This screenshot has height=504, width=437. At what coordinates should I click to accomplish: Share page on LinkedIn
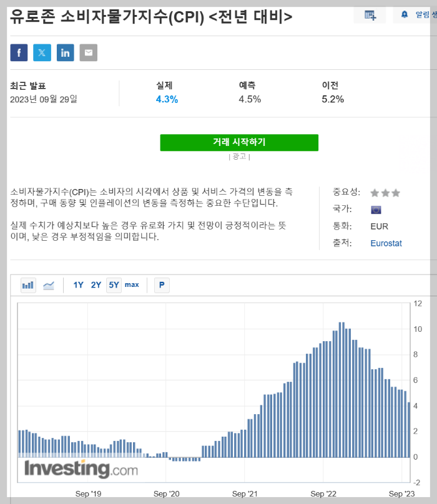66,53
